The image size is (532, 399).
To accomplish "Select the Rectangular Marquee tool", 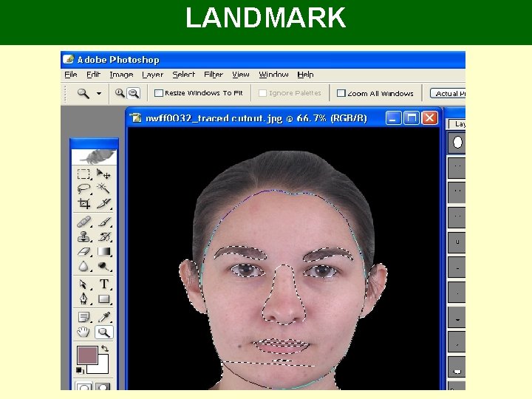I will [x=83, y=174].
